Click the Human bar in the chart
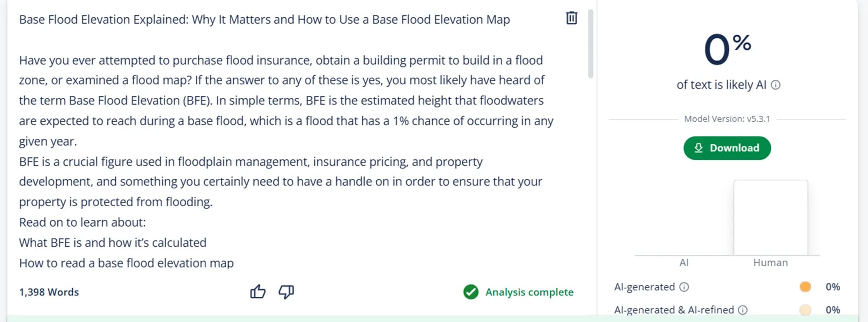868x322 pixels. 770,218
